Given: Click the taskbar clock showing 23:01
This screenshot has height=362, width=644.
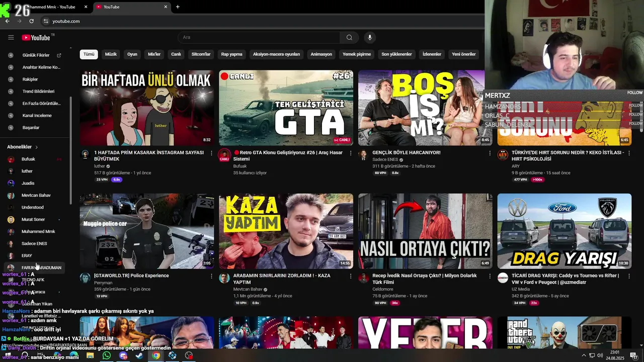Looking at the screenshot, I should coord(614,355).
